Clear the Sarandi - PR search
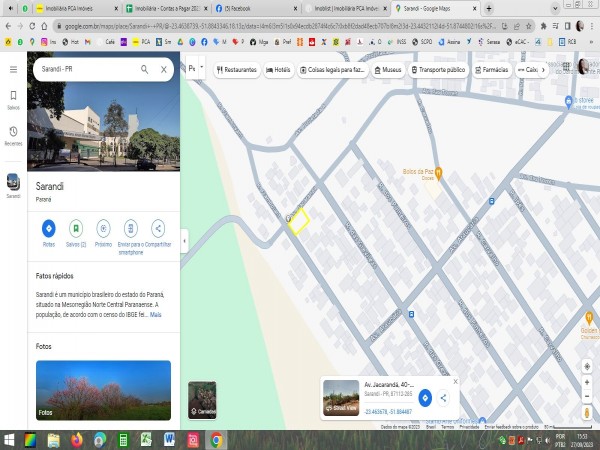This screenshot has width=600, height=450. (164, 69)
